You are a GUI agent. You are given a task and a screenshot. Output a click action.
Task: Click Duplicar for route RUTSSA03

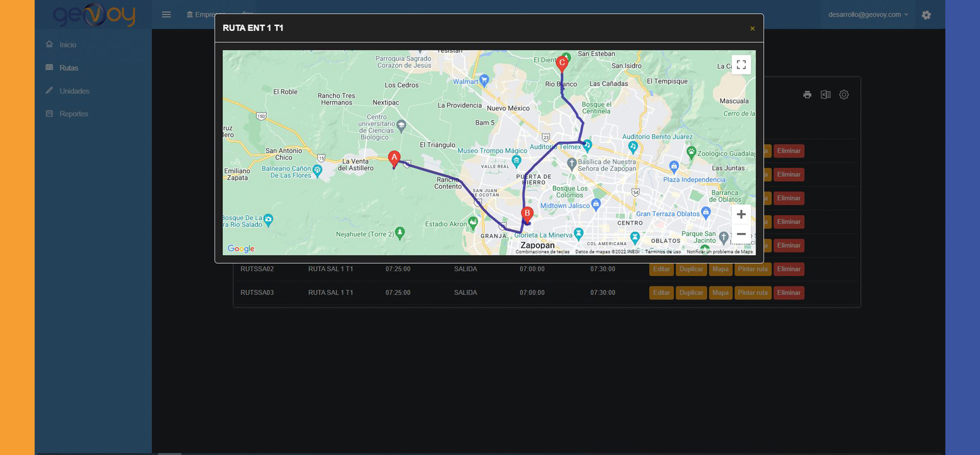(x=691, y=293)
